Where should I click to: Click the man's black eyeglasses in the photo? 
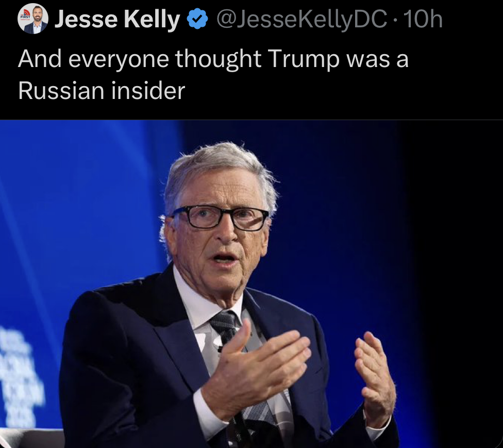[221, 218]
